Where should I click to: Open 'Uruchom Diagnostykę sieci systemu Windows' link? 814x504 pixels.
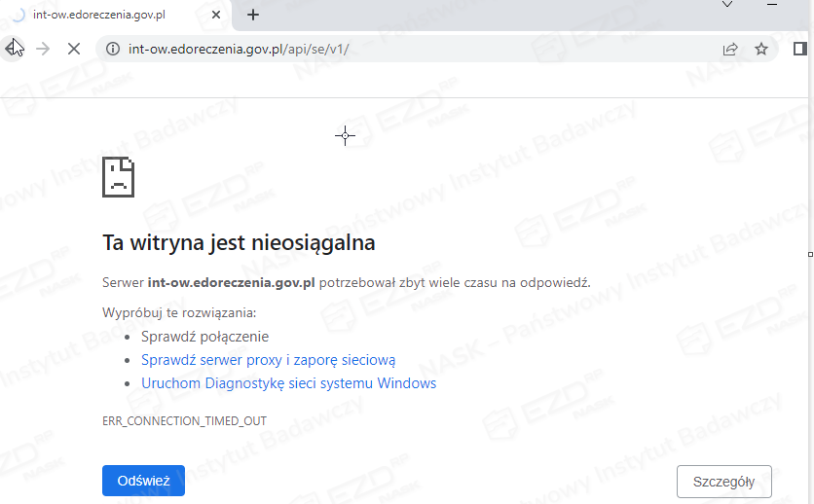coord(288,383)
